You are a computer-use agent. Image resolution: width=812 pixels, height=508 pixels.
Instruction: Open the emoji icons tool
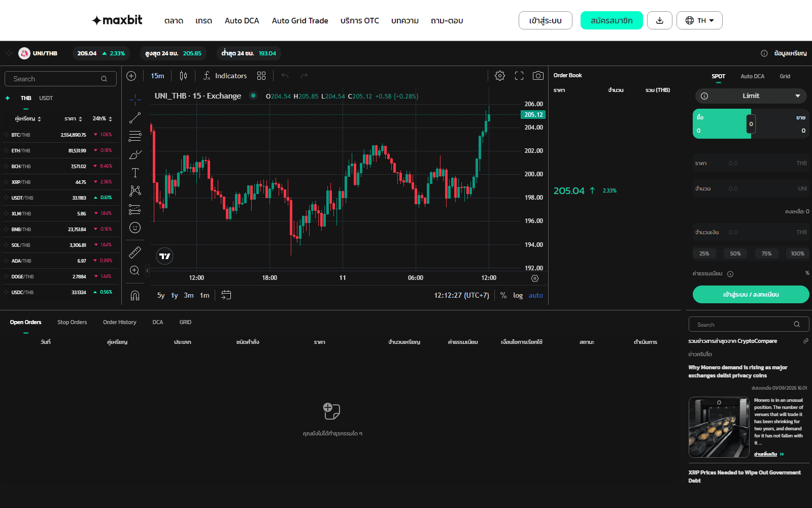[135, 228]
